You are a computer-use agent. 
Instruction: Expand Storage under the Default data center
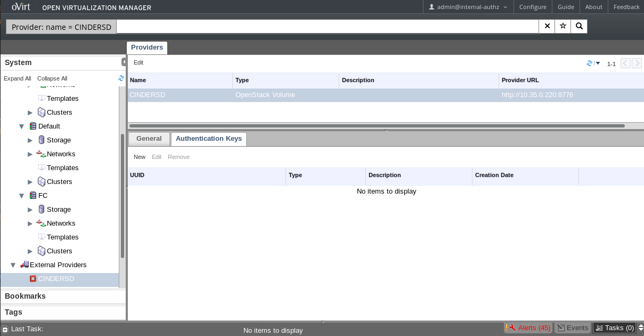click(x=30, y=140)
